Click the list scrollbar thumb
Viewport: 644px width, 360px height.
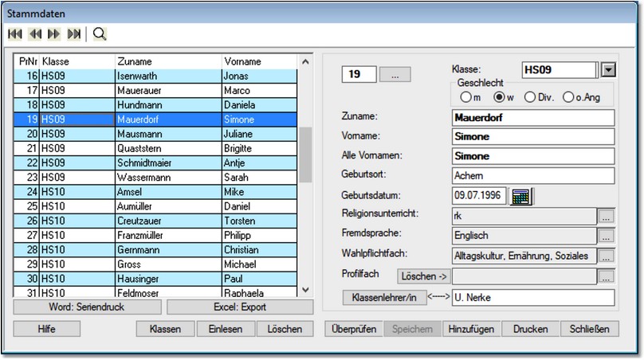click(x=305, y=155)
